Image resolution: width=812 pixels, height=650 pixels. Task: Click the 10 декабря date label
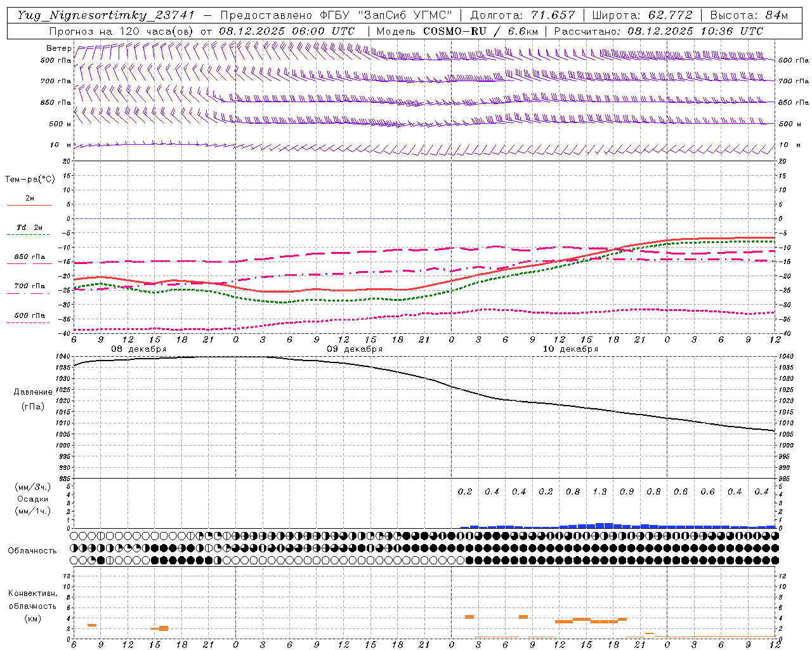570,349
